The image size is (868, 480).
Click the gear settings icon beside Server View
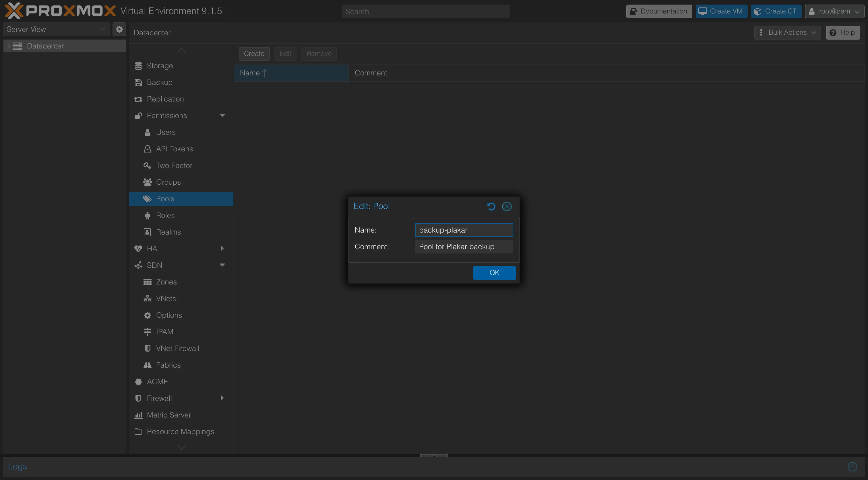coord(119,29)
